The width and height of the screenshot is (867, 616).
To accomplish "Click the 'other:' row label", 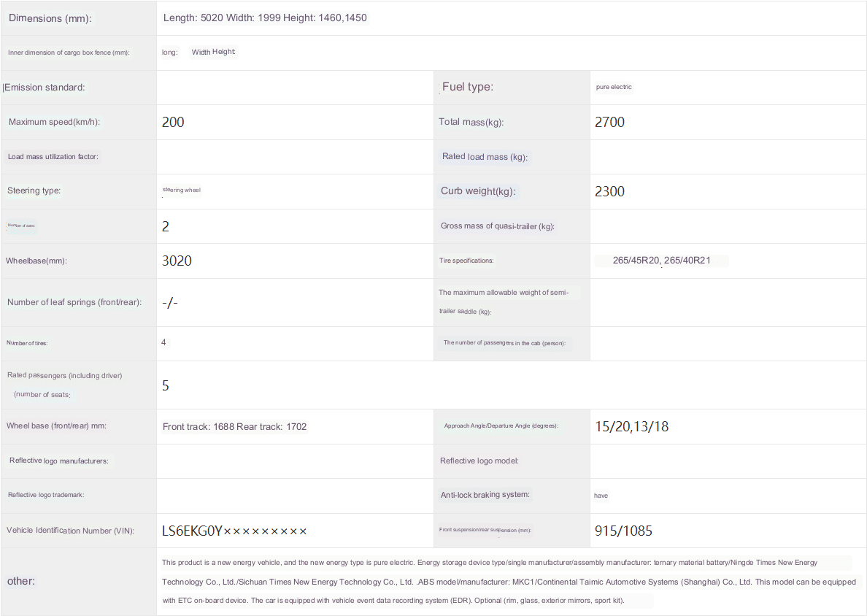I will pos(21,581).
